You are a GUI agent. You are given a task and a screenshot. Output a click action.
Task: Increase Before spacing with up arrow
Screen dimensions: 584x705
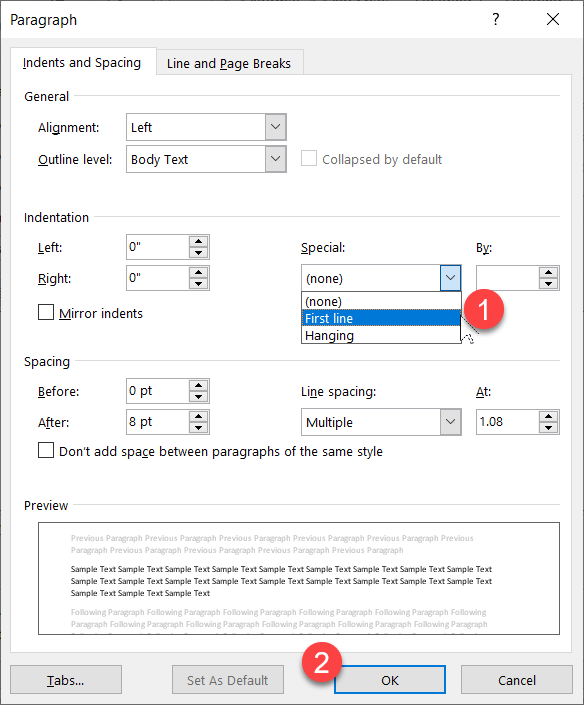198,385
